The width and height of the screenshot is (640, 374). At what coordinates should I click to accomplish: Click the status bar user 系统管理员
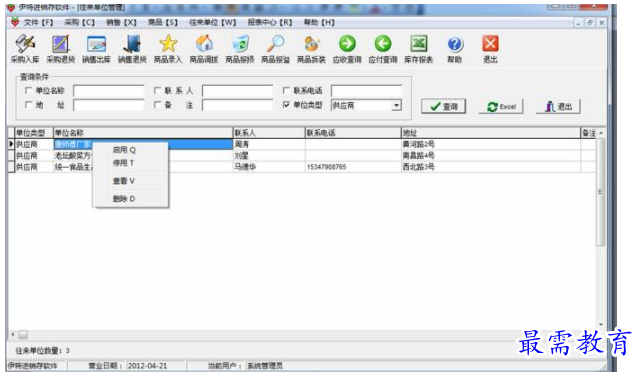click(265, 366)
